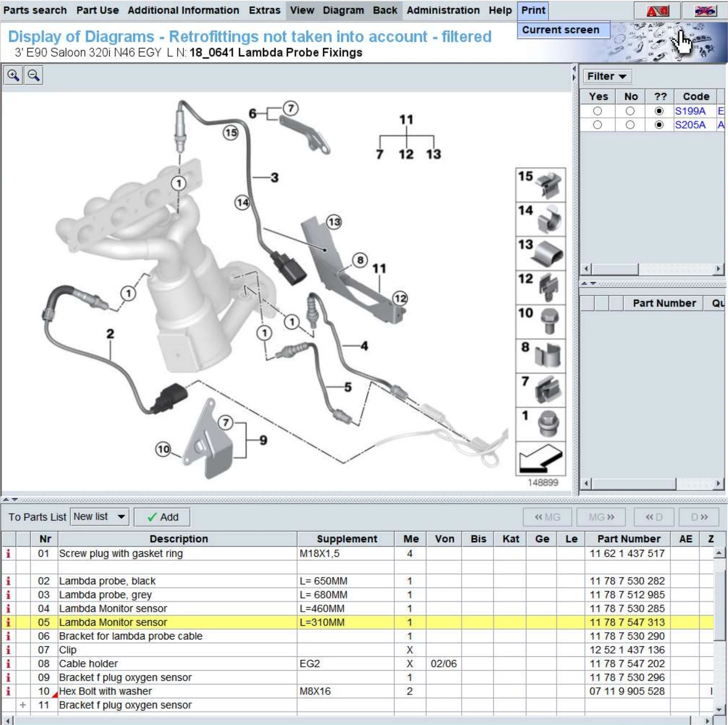Select part thumbnail 1 screw plug image
728x725 pixels.
click(541, 424)
